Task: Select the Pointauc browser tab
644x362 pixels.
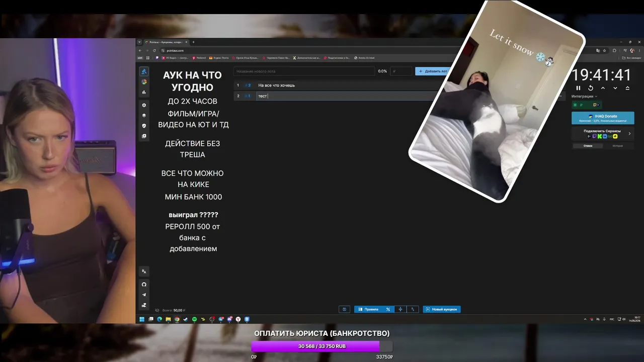Action: pyautogui.click(x=166, y=42)
